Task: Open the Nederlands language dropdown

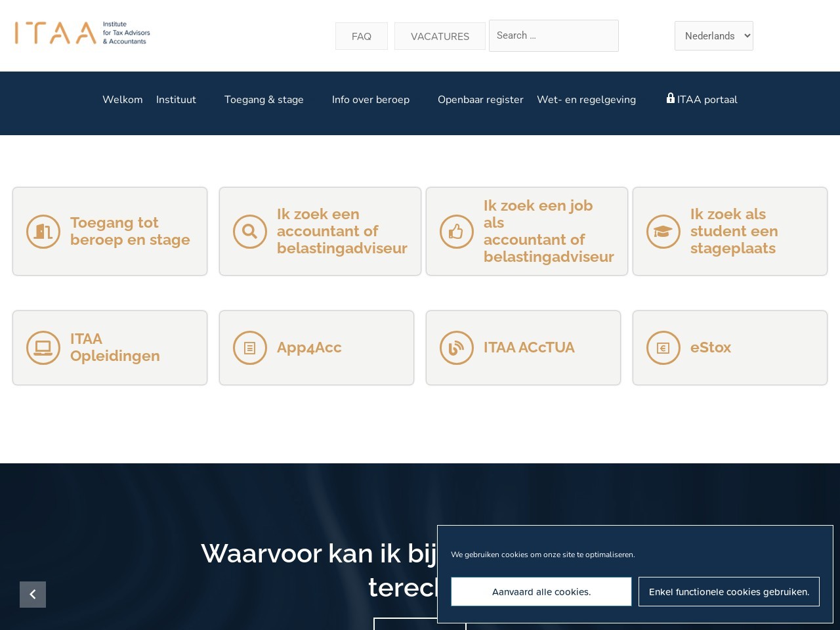Action: [x=714, y=36]
